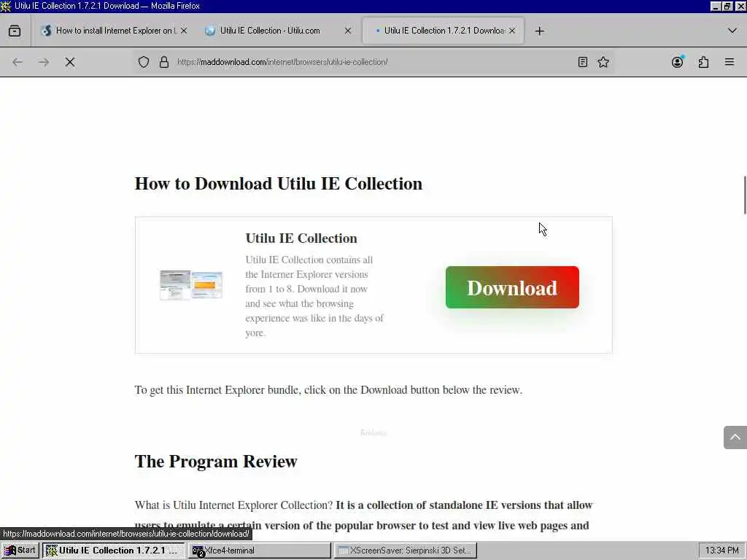Image resolution: width=747 pixels, height=560 pixels.
Task: Open Firefox application hamburger menu
Action: (x=729, y=62)
